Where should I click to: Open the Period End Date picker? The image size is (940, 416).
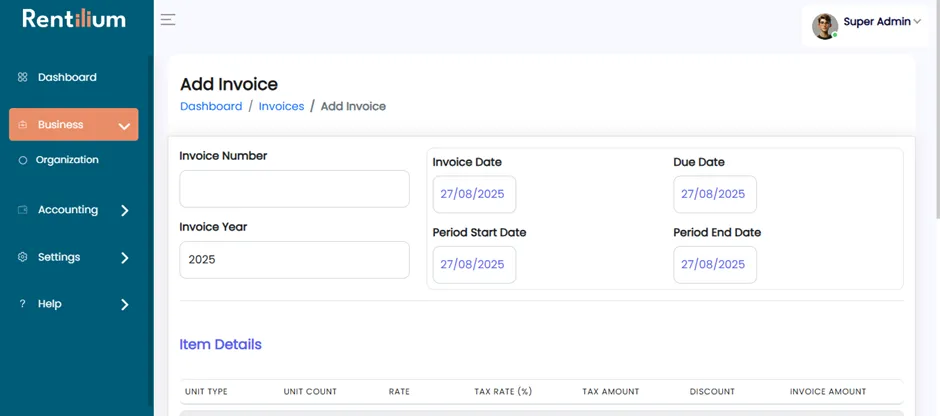pyautogui.click(x=715, y=265)
